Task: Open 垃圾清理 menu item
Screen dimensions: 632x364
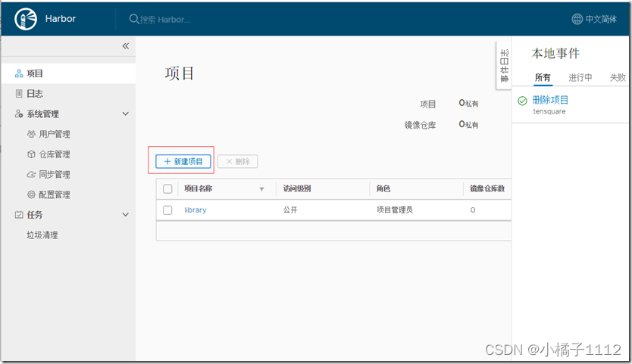Action: (42, 235)
